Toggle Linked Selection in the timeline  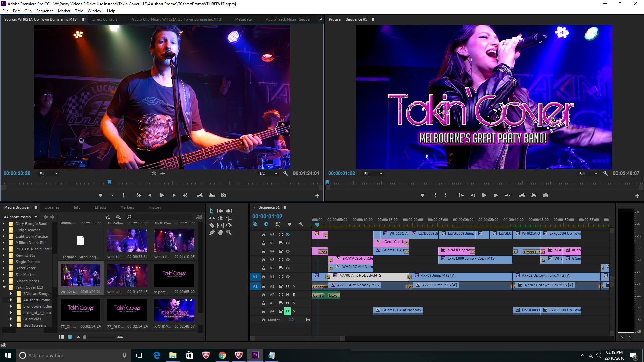(278, 224)
